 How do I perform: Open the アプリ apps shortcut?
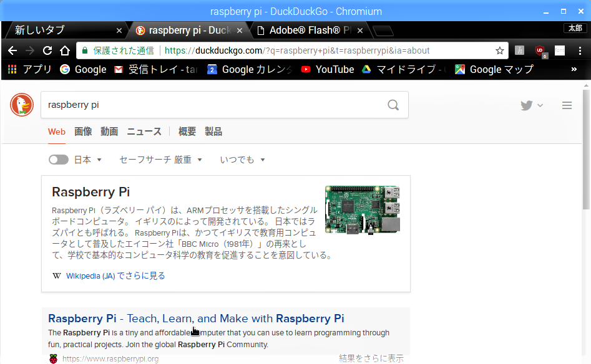click(x=30, y=69)
